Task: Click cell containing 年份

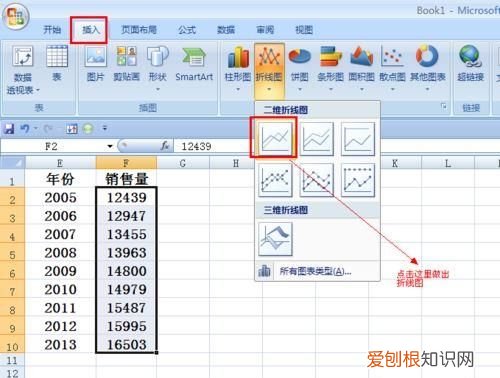Action: (x=60, y=179)
